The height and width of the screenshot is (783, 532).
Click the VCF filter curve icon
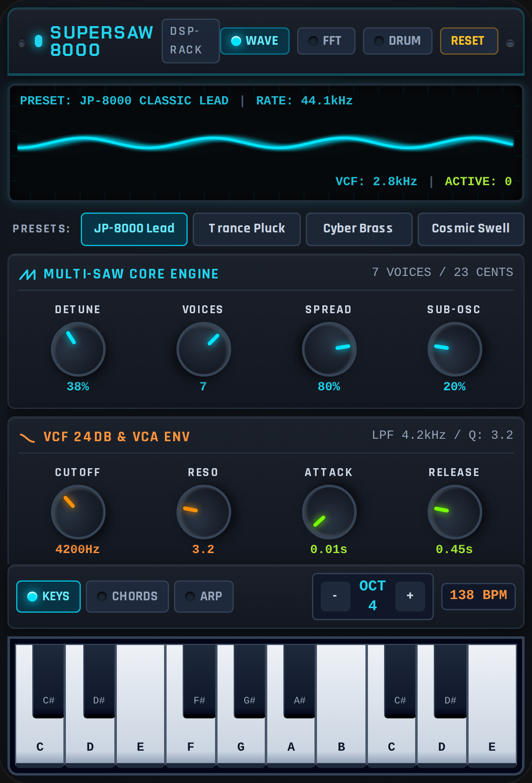[27, 437]
